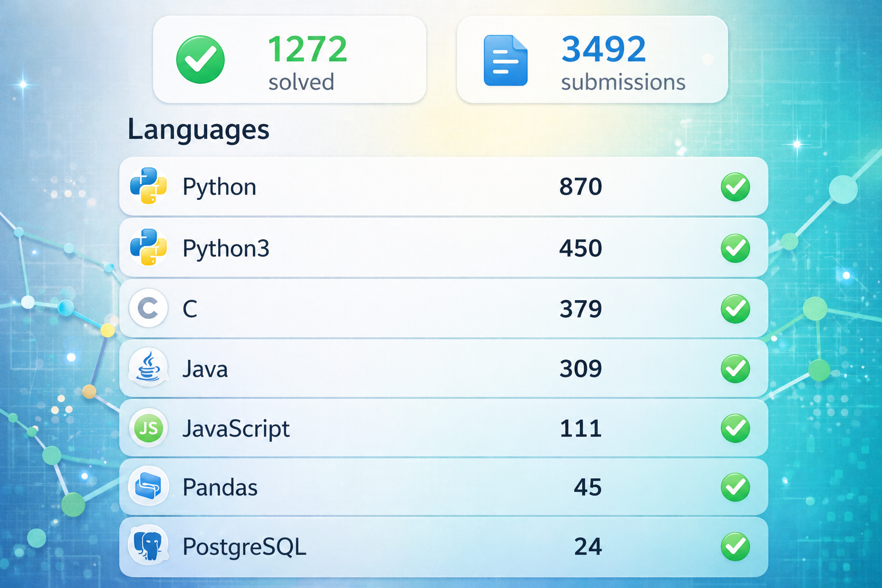Screen dimensions: 882x588
Task: Click the Languages section heading
Action: [198, 129]
